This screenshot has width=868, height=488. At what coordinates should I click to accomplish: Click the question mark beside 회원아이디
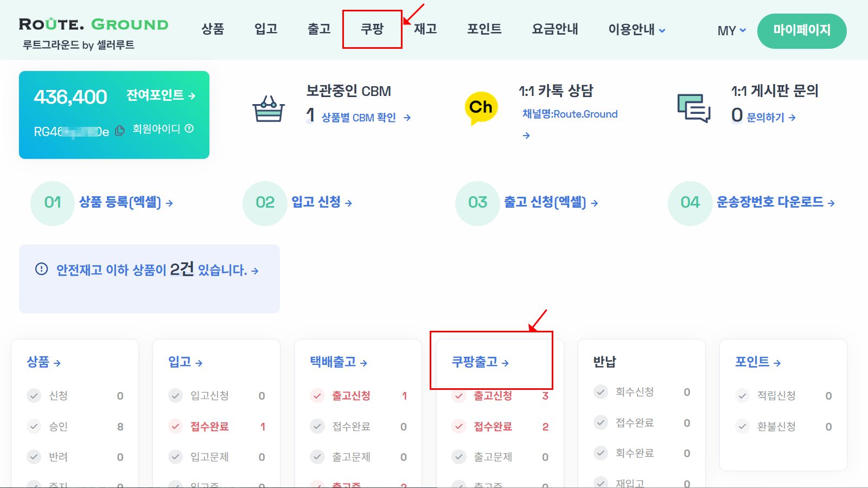188,130
